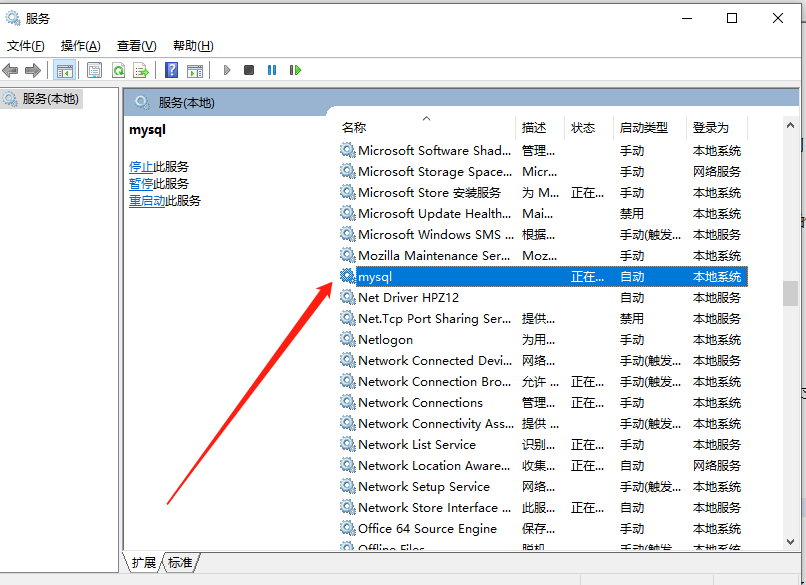
Task: Click 网络服务 logon of Network Location Awareness
Action: tap(717, 466)
